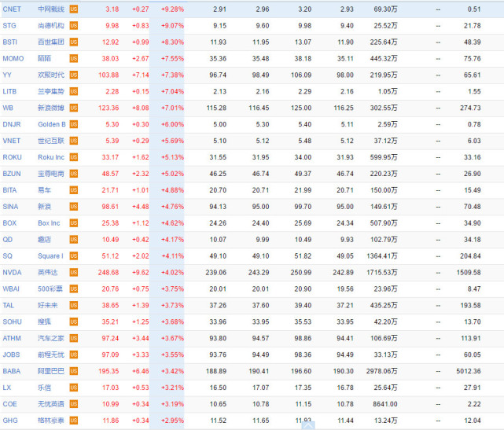Click the scroll-to-top arrow button
Screen dimensions: 504x430
[308, 425]
